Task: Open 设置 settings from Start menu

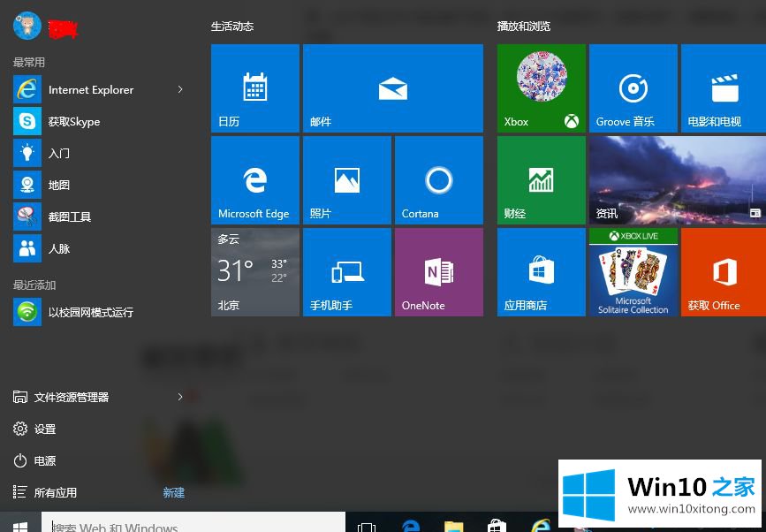Action: [x=44, y=429]
